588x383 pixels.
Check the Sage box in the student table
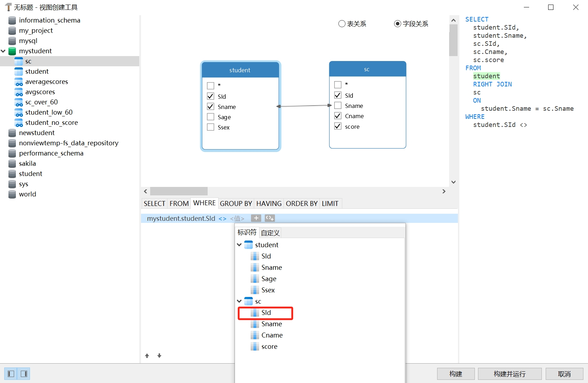click(211, 117)
